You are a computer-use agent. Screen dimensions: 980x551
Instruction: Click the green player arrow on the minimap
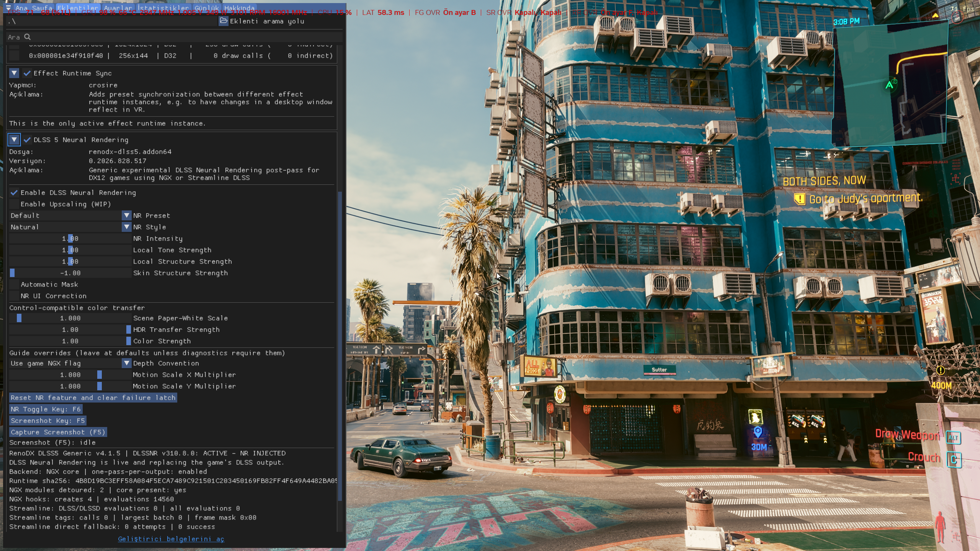(890, 85)
